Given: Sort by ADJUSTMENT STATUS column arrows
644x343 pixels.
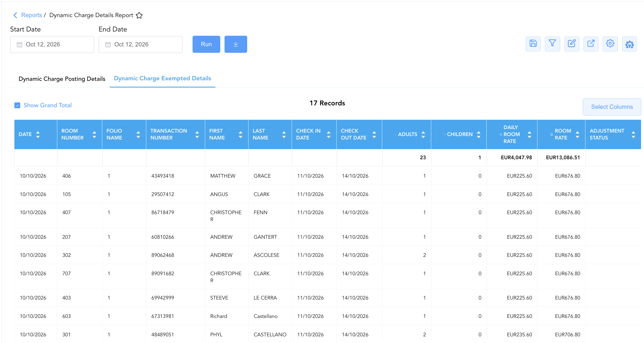Looking at the screenshot, I should pyautogui.click(x=633, y=134).
